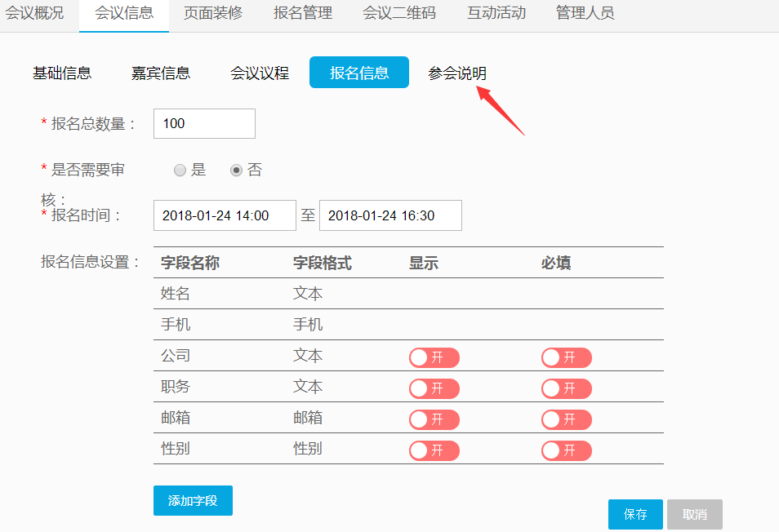Go to the 报名管理 tab
Viewport: 779px width, 532px height.
coord(303,13)
